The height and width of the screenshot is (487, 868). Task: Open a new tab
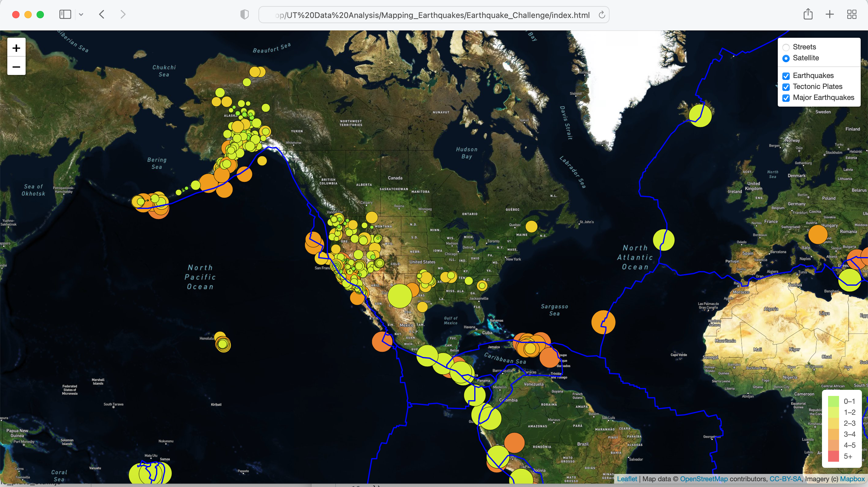(x=830, y=15)
